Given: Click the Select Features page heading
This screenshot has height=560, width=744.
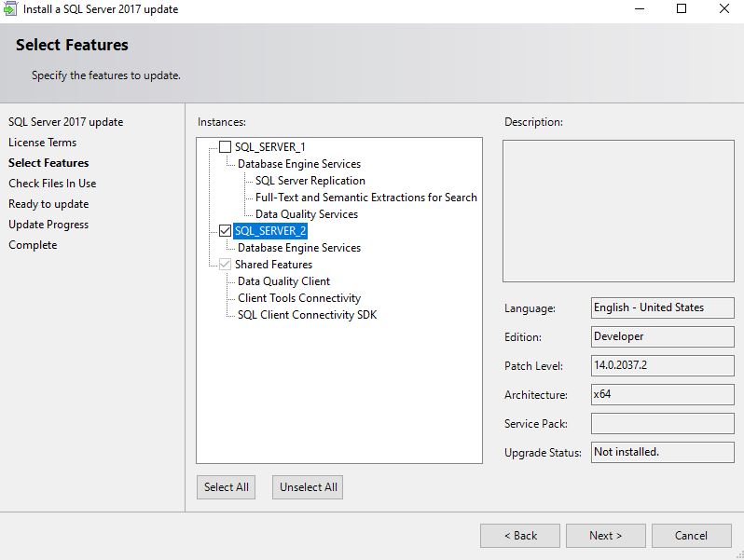Looking at the screenshot, I should (x=72, y=45).
